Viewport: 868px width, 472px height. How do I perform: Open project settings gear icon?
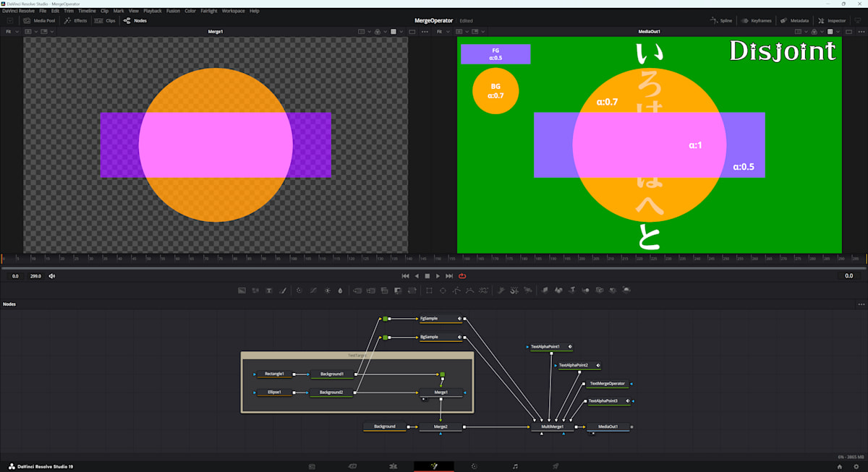(856, 466)
